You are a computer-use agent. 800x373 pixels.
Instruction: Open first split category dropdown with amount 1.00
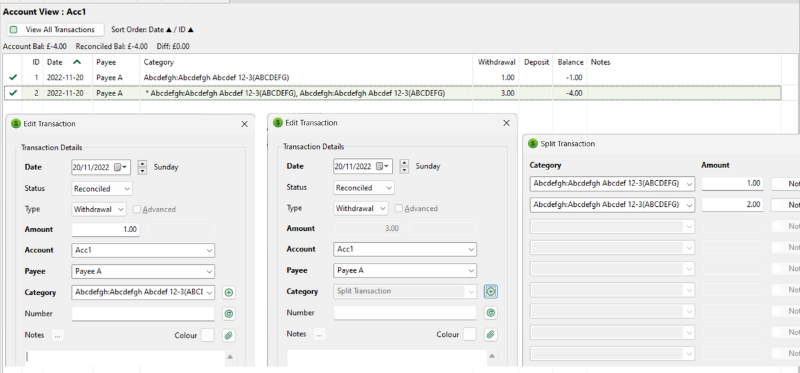[612, 184]
